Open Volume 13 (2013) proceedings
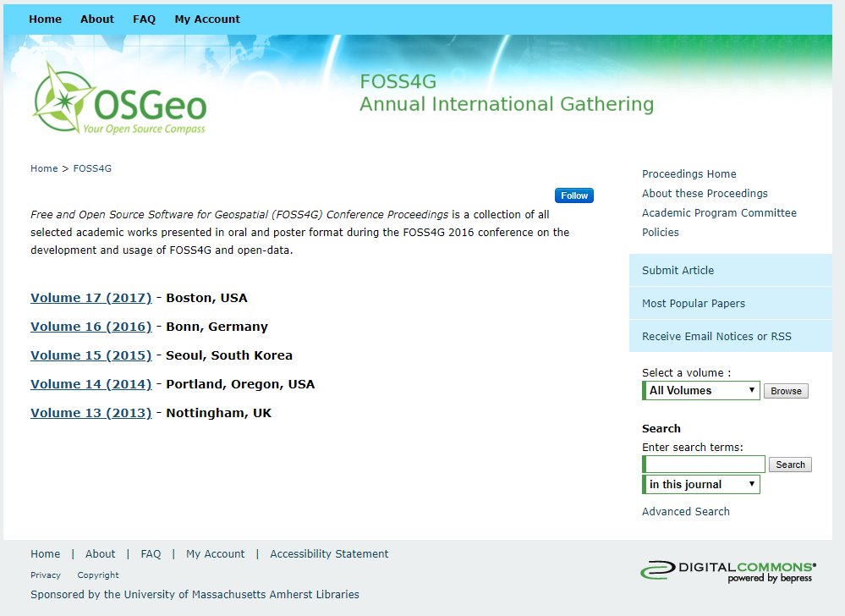Viewport: 845px width, 616px height. [x=91, y=413]
